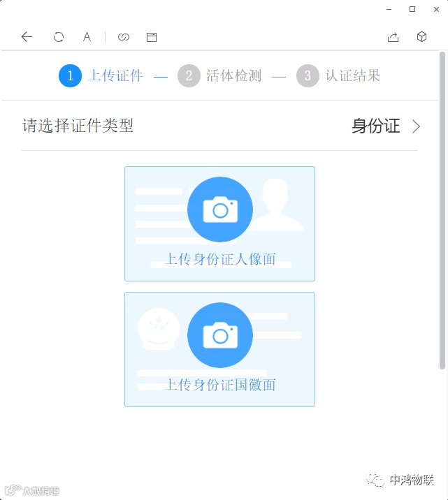Screen dimensions: 448x500
Task: Click the 请选择证件类型 label
Action: tap(78, 125)
